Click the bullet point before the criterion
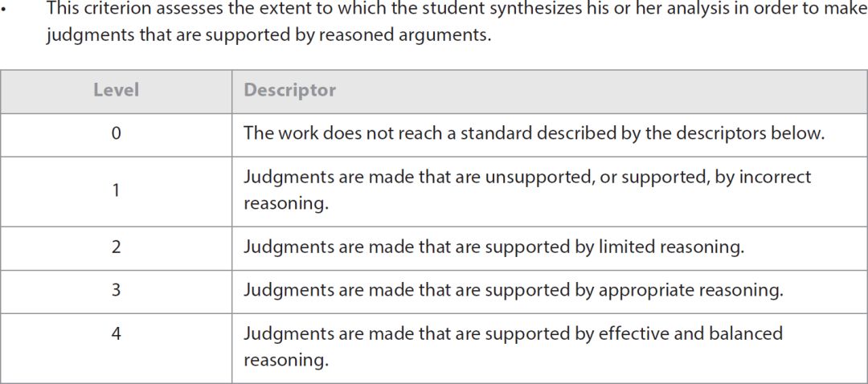This screenshot has width=868, height=384. pyautogui.click(x=3, y=10)
